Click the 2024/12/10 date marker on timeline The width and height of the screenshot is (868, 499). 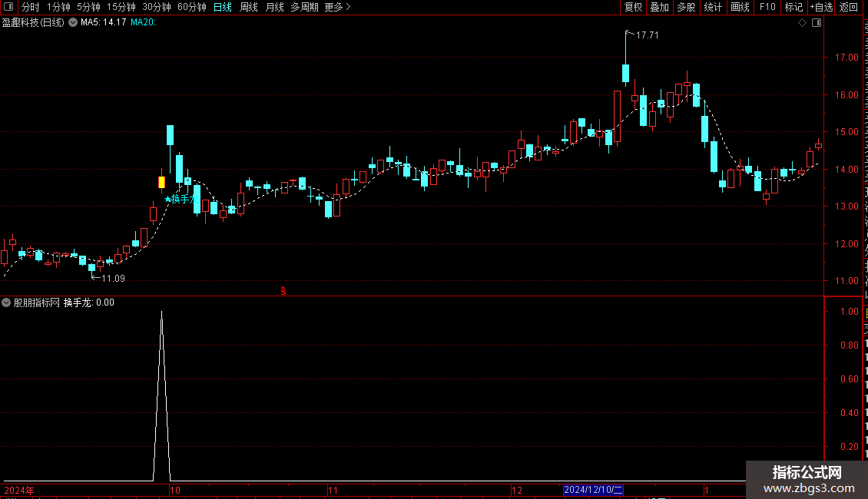point(593,490)
